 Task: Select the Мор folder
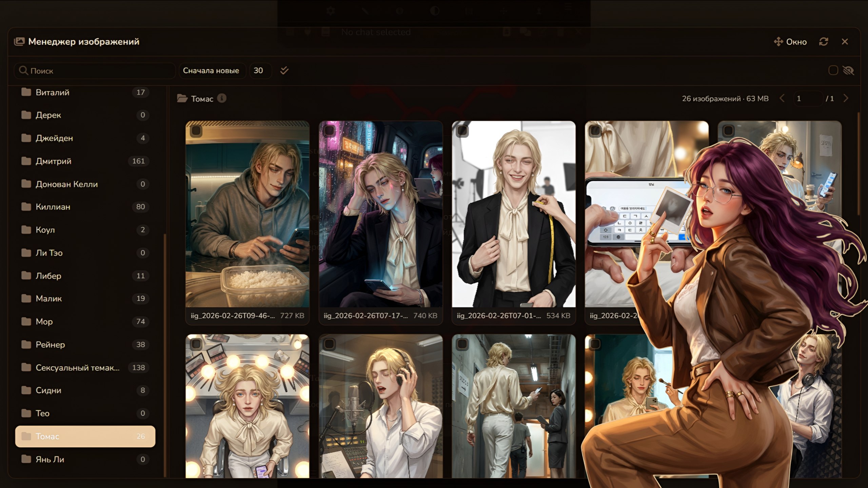(x=85, y=322)
